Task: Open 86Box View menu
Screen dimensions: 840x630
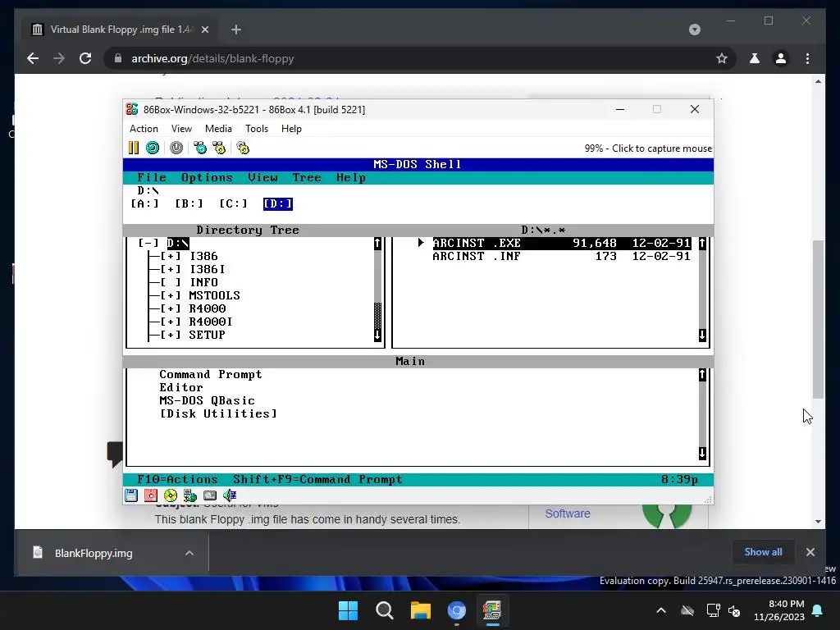Action: point(181,129)
